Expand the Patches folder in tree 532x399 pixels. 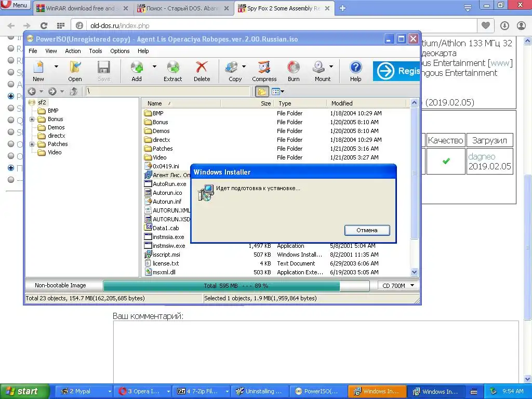click(x=32, y=144)
